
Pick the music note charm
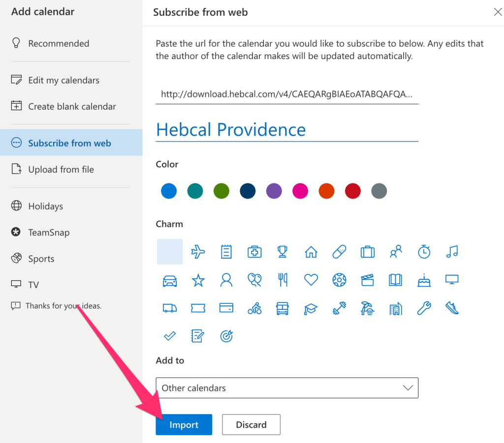coord(451,252)
